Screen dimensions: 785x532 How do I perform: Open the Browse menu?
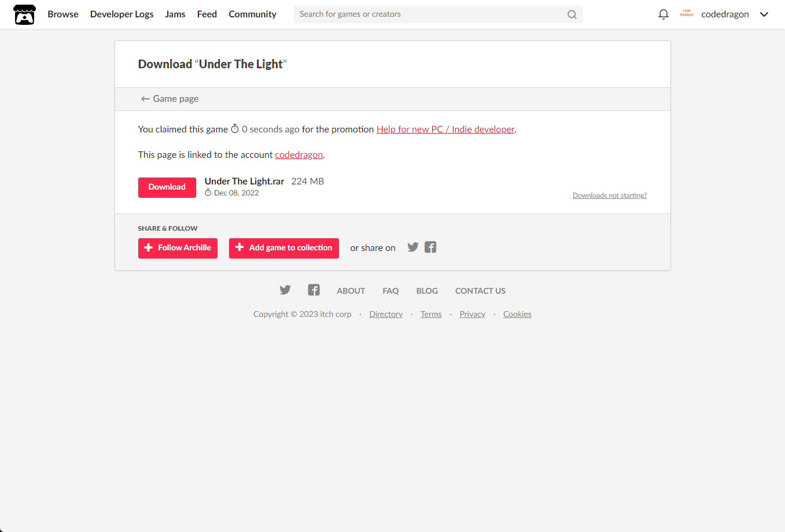point(63,14)
